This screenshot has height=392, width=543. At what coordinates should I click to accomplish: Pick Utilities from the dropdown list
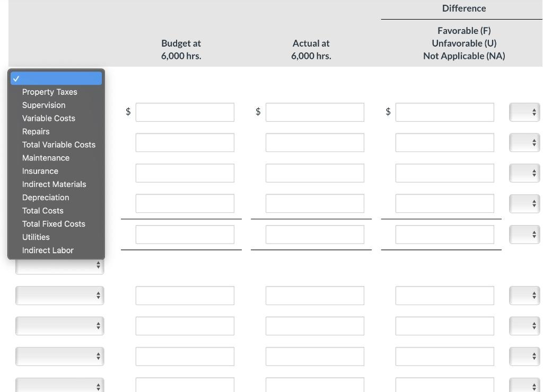56,237
